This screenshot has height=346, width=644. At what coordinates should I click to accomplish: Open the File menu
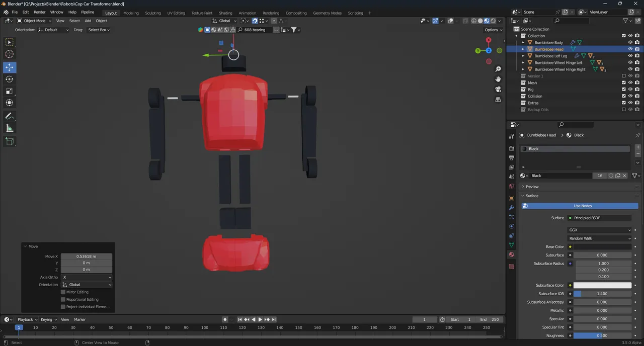tap(15, 12)
